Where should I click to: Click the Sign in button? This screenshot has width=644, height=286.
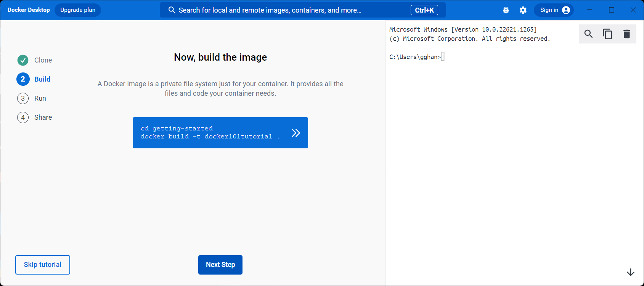point(549,10)
